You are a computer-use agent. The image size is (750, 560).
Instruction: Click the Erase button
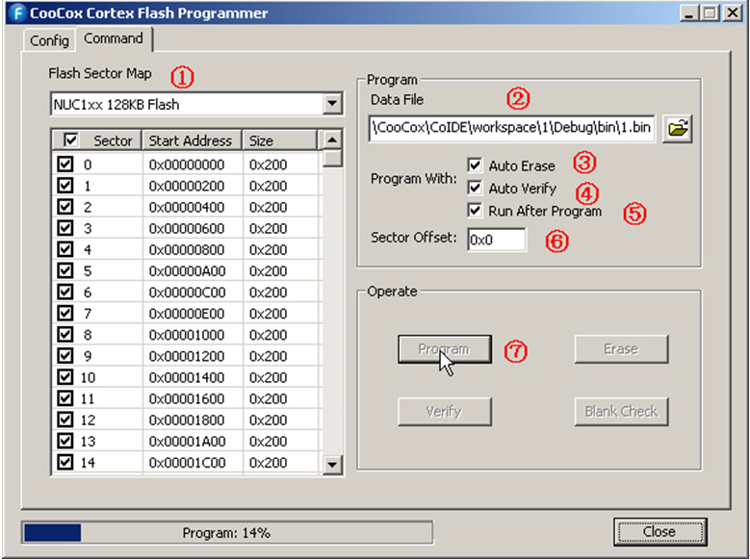click(x=621, y=349)
